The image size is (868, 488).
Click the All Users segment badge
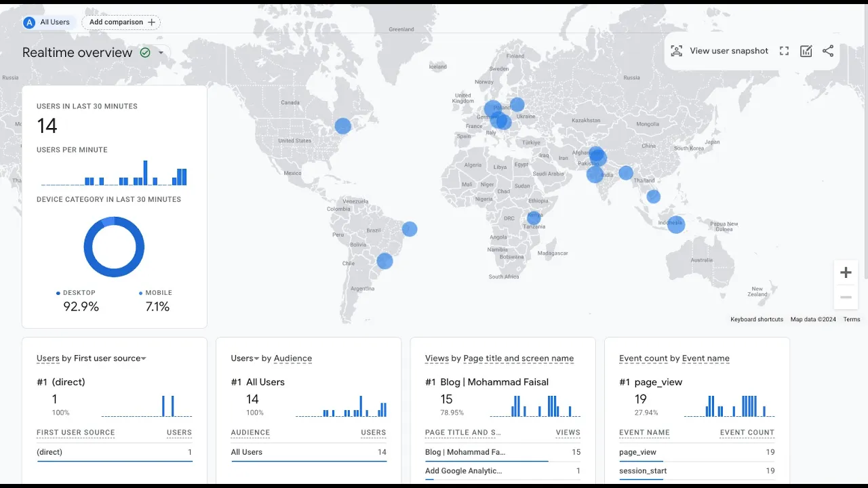[47, 22]
